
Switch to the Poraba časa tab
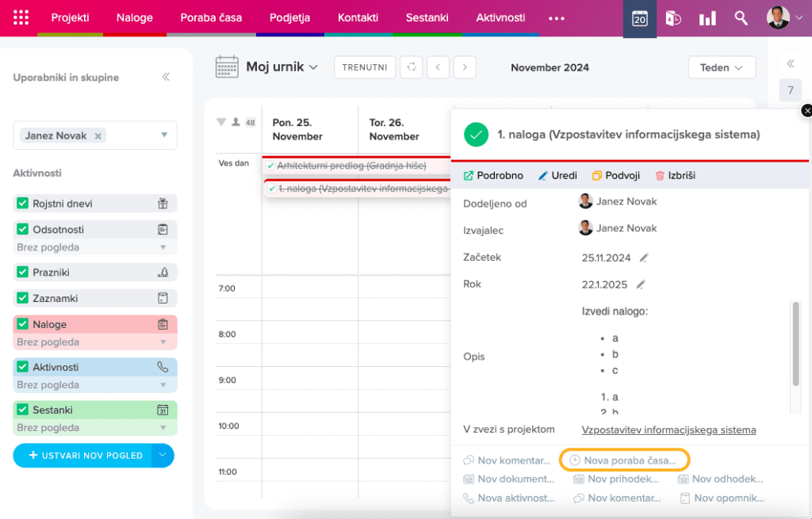pyautogui.click(x=211, y=17)
